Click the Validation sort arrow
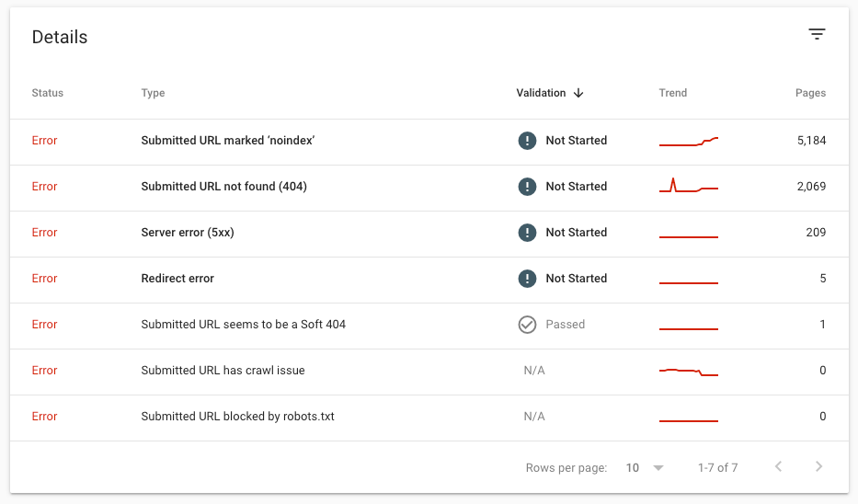This screenshot has width=858, height=504. tap(578, 93)
